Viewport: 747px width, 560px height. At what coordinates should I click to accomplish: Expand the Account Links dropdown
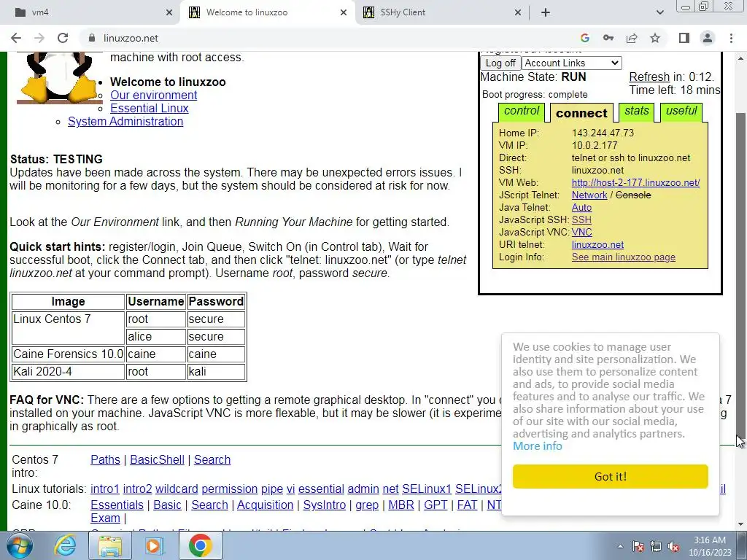pyautogui.click(x=572, y=63)
